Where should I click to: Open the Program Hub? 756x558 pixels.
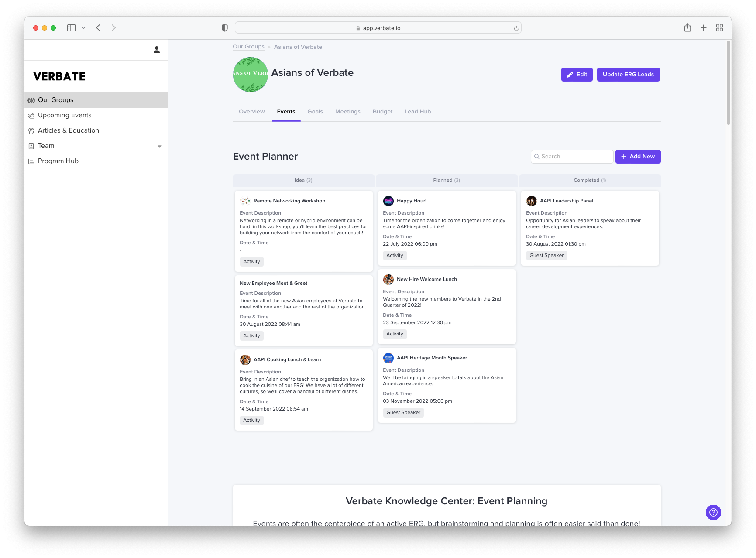coord(58,161)
